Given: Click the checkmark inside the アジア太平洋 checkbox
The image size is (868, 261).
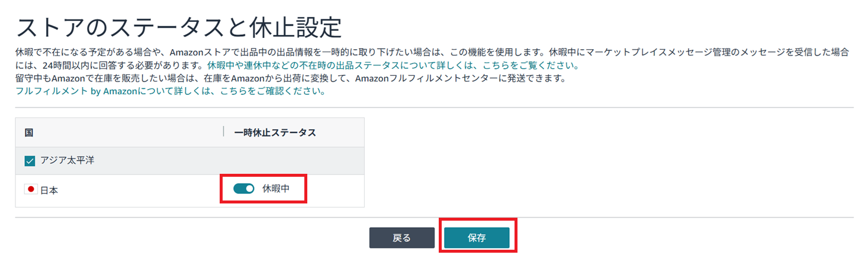Looking at the screenshot, I should click(30, 161).
